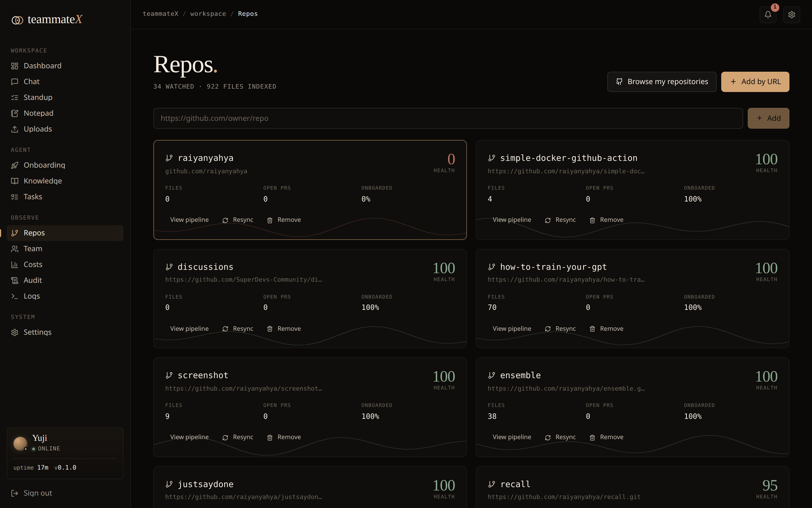Click the branch icon beside recall
The image size is (812, 508).
point(491,484)
